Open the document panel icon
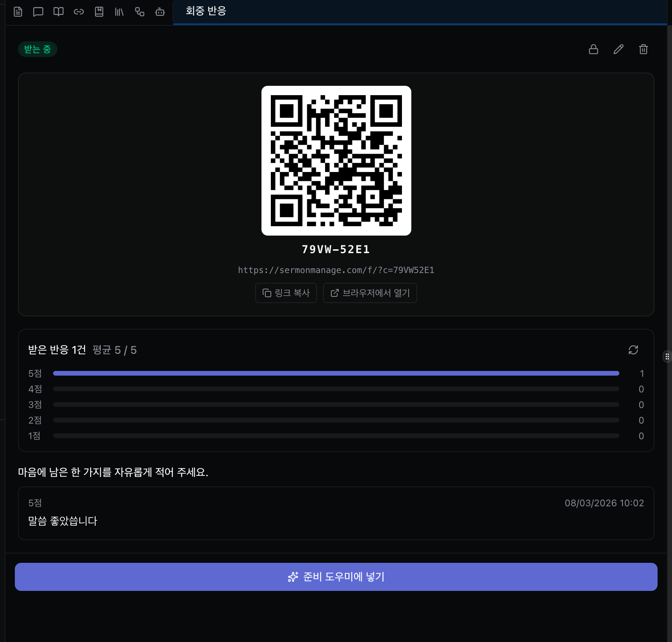 click(x=18, y=12)
